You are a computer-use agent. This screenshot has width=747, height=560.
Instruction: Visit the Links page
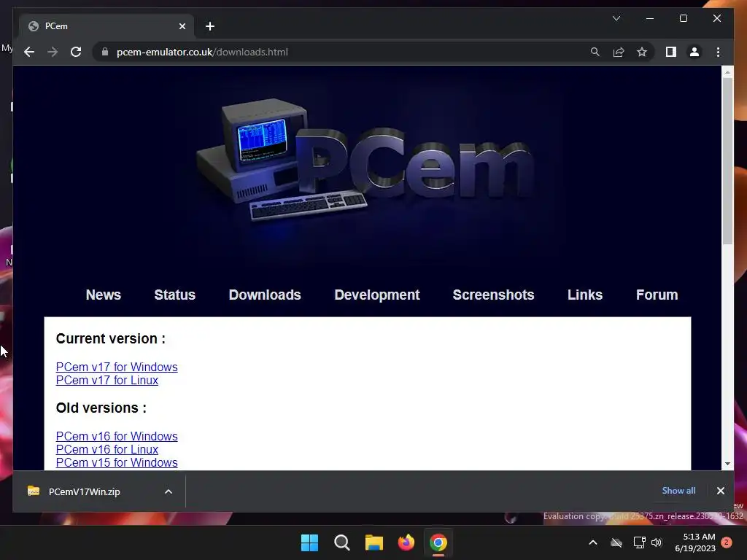pos(585,295)
